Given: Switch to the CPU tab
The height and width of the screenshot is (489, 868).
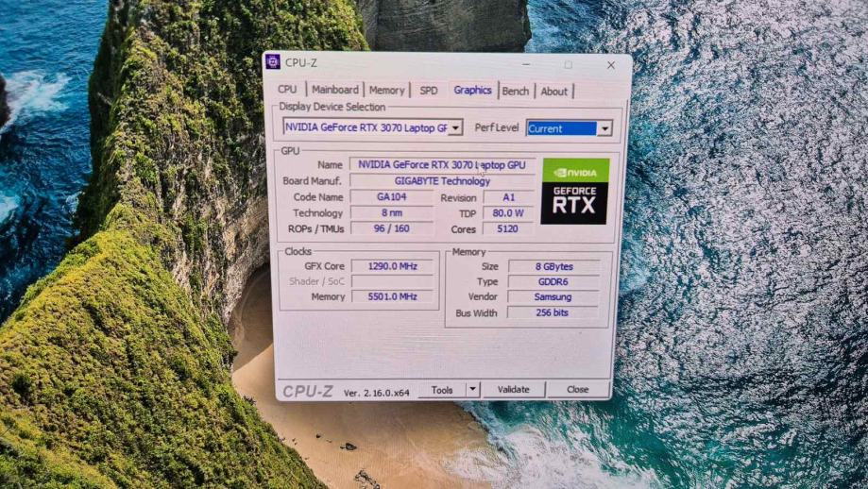Looking at the screenshot, I should 287,90.
